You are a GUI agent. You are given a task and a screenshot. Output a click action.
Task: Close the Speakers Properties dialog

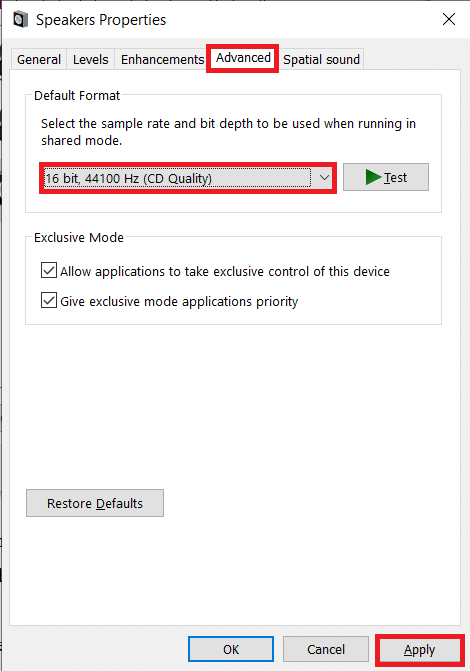click(449, 19)
